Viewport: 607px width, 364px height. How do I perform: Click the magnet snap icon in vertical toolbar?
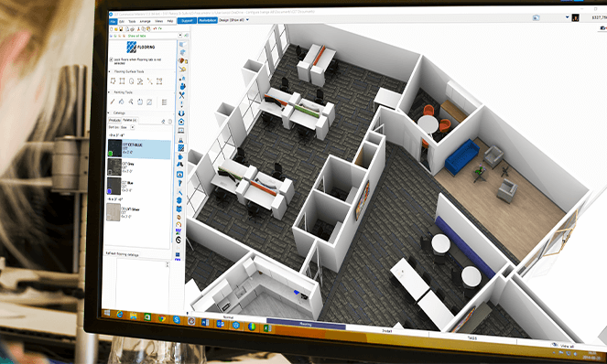[x=180, y=113]
